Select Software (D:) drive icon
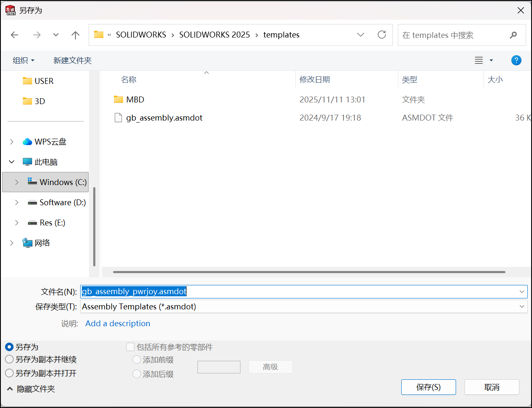 point(32,203)
